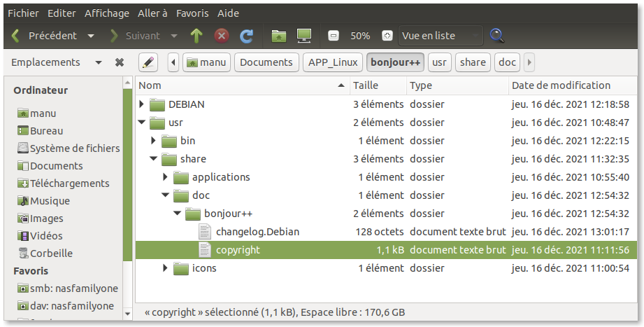
Task: Open the computer toolbar icon
Action: [304, 36]
